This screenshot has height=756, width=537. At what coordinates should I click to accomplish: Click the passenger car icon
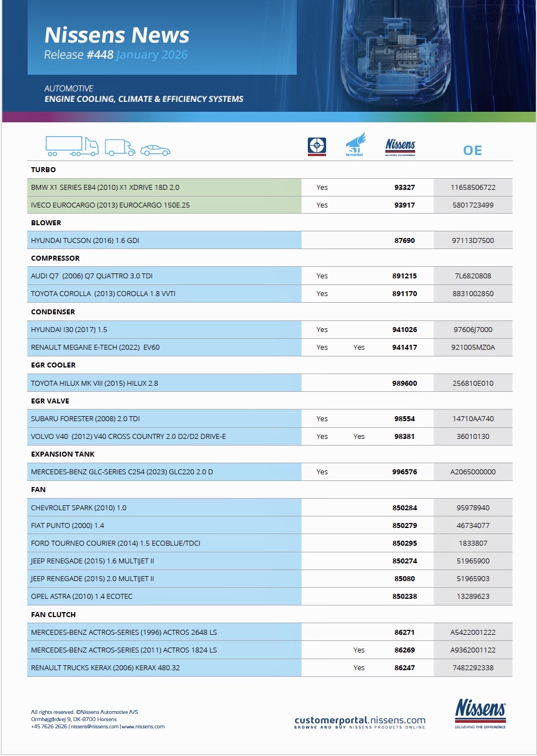155,151
